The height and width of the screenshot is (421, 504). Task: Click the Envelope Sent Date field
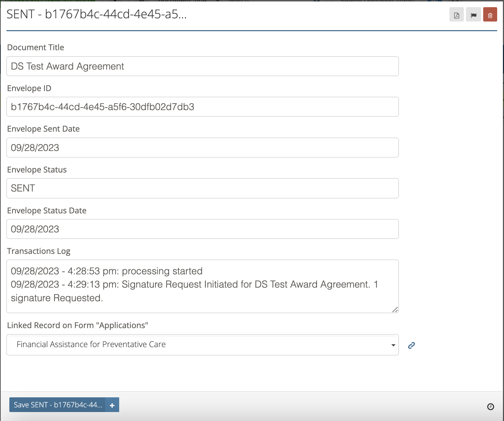[202, 147]
